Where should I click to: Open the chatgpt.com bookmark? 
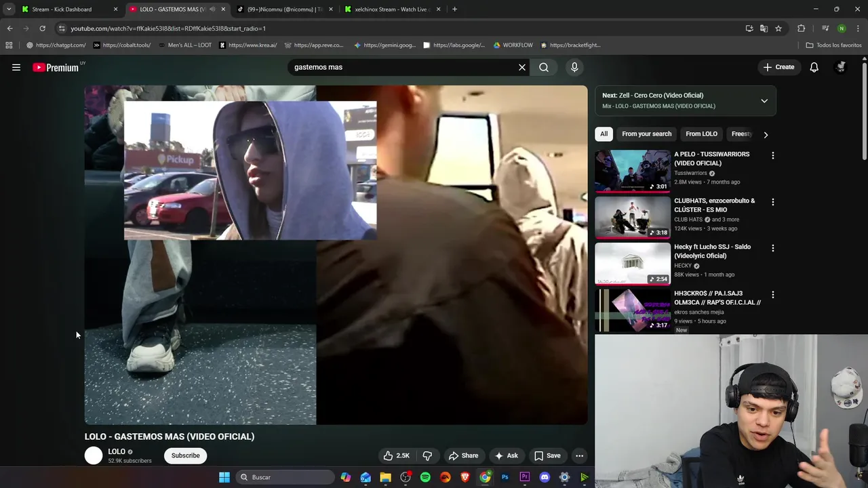56,45
